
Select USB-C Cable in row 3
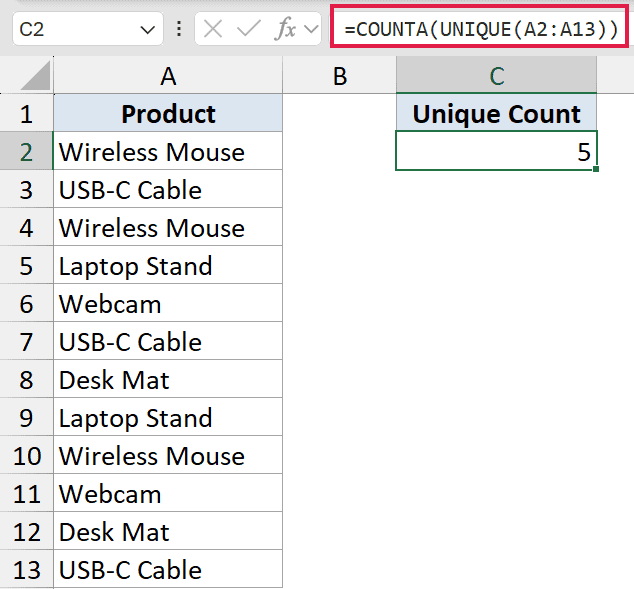(168, 189)
